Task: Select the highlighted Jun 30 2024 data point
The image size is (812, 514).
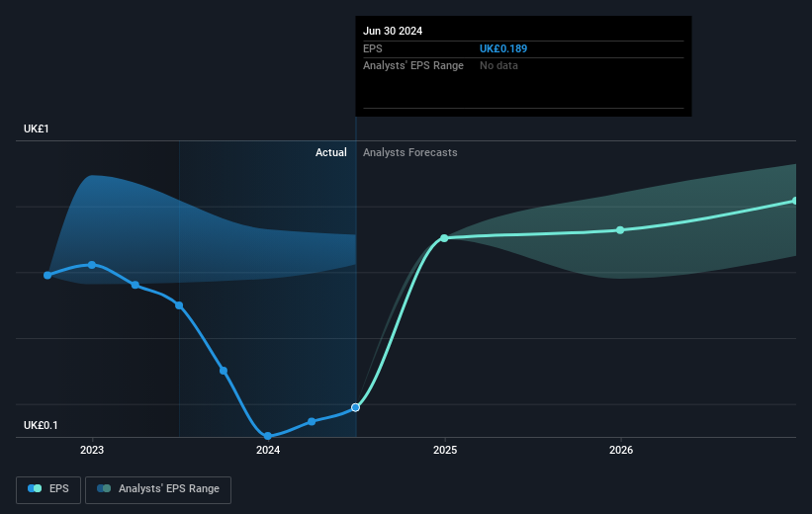Action: [x=355, y=407]
